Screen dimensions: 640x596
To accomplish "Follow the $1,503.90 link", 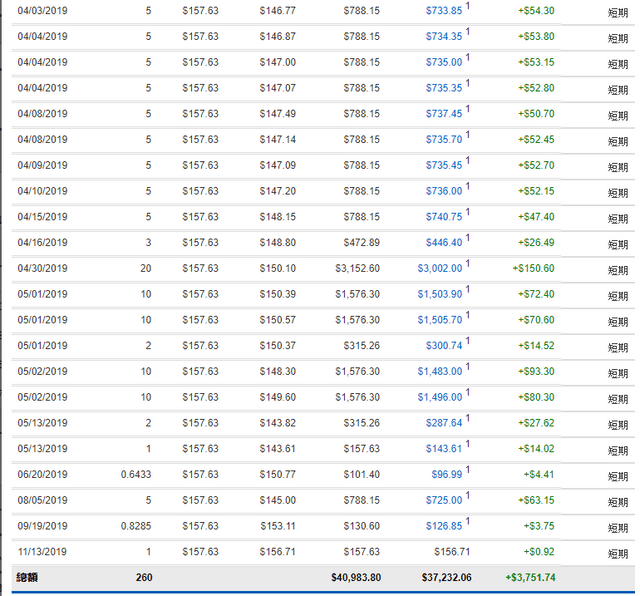I will [440, 294].
